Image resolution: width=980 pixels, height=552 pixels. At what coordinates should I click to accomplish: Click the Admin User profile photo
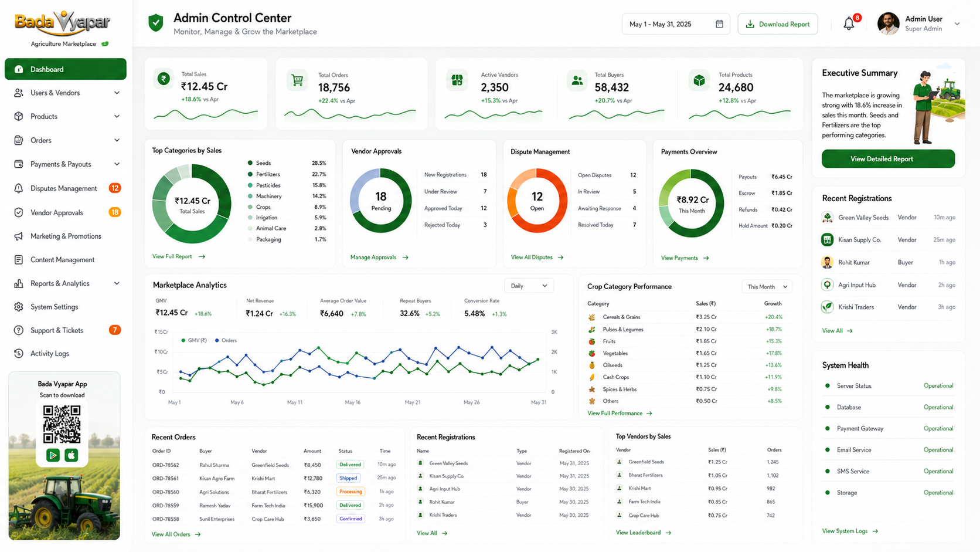coord(888,23)
